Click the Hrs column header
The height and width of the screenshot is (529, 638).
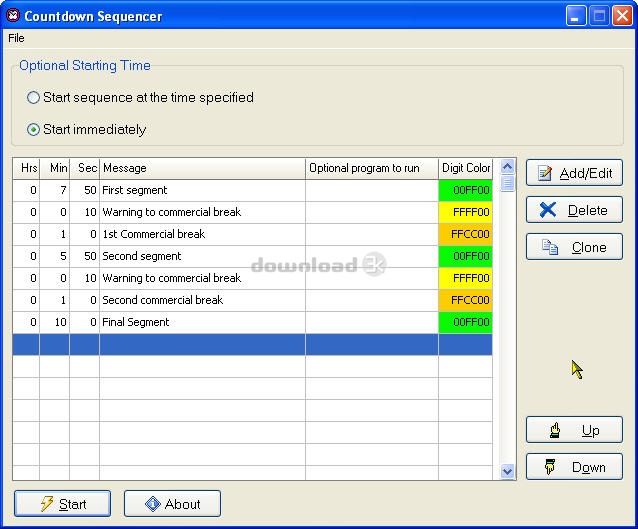pos(26,168)
